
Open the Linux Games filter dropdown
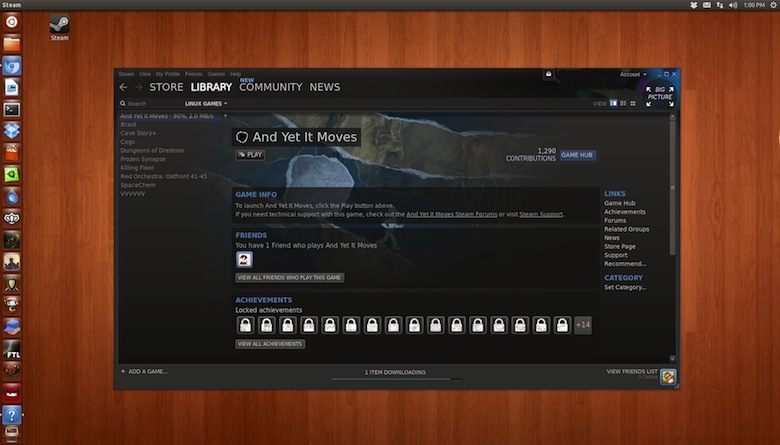pyautogui.click(x=206, y=103)
